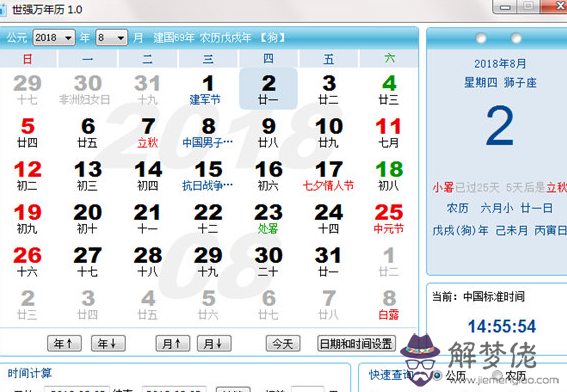Select August 7 立秋

148,132
